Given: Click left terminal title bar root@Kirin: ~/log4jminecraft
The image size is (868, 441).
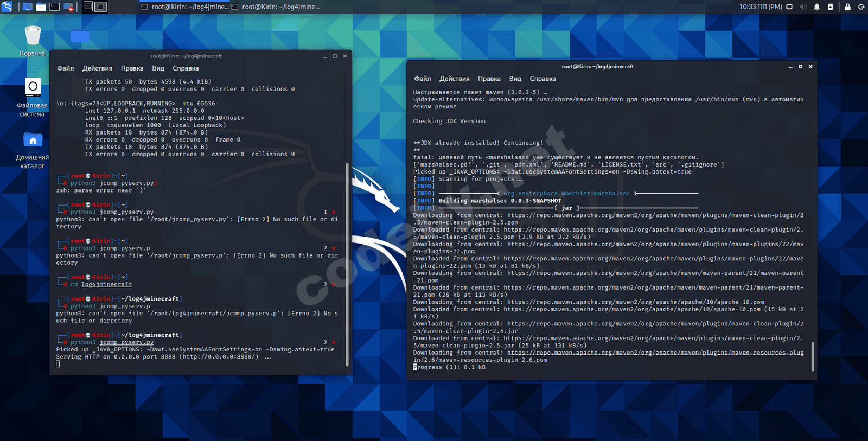Looking at the screenshot, I should 186,56.
